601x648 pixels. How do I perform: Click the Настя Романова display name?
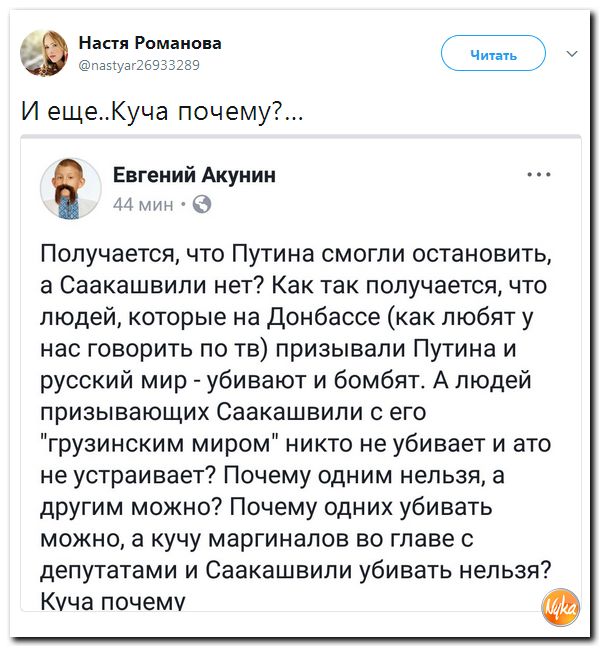149,43
